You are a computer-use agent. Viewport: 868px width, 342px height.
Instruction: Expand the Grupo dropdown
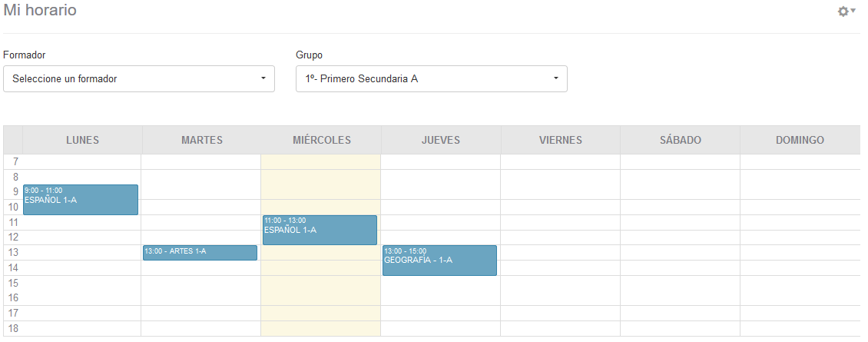(x=432, y=78)
